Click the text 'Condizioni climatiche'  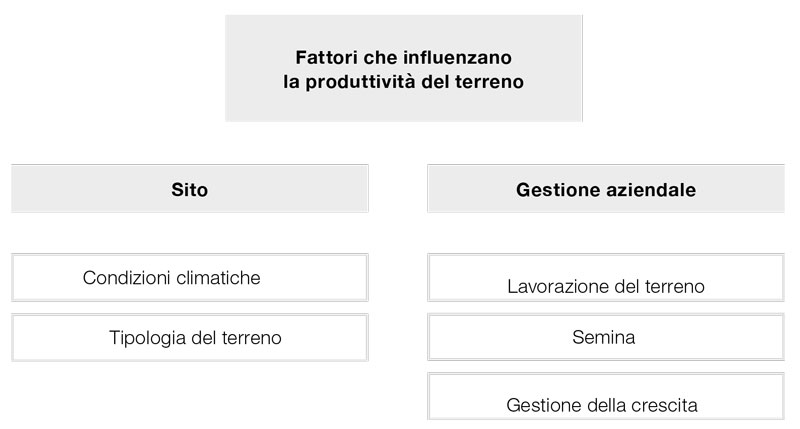tap(171, 278)
